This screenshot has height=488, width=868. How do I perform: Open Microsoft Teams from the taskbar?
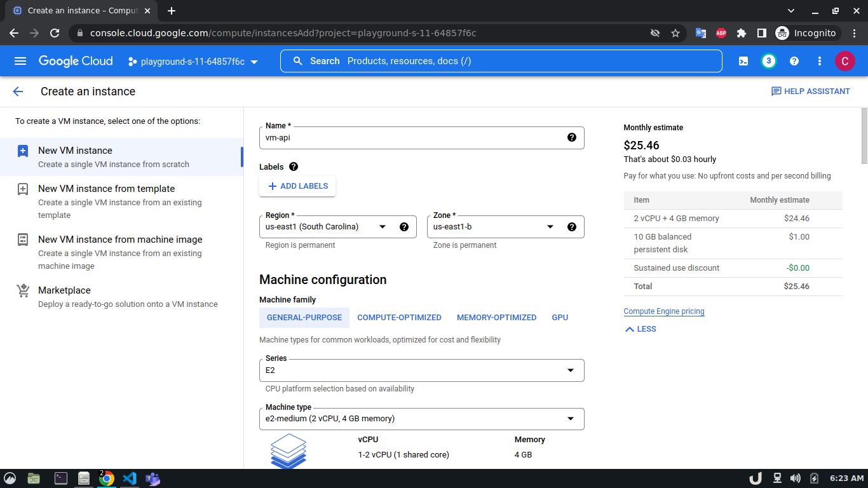[x=153, y=478]
